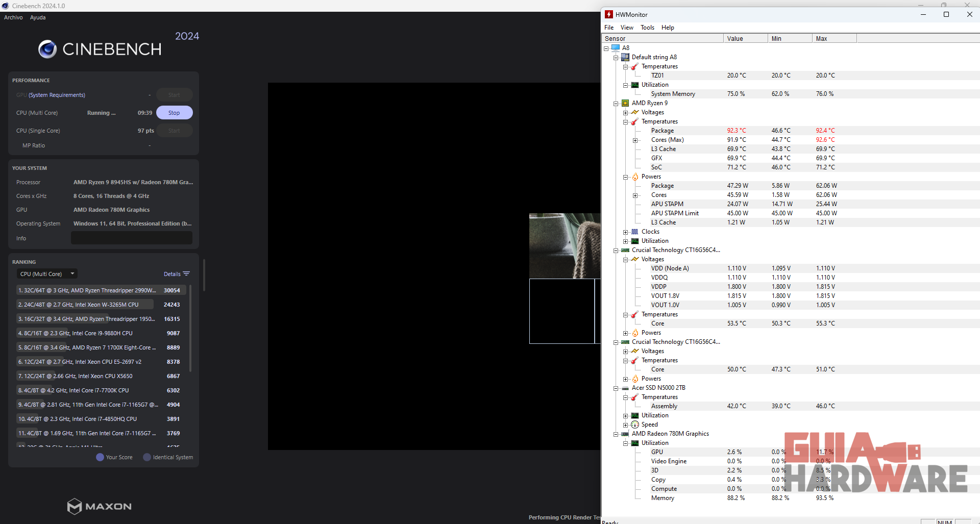This screenshot has width=980, height=524.
Task: Click the A8 computer icon in sensor tree
Action: pos(616,48)
